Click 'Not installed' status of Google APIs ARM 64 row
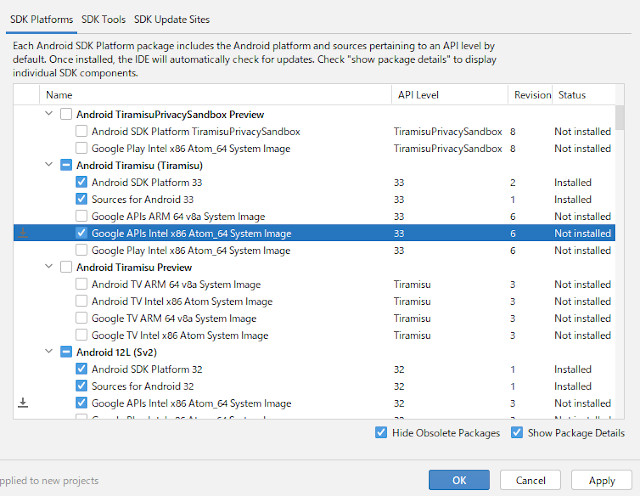 (x=582, y=216)
